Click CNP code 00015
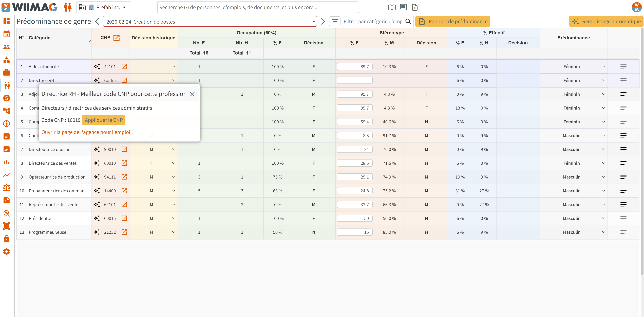Screen dimensions: 644x317 (110, 218)
